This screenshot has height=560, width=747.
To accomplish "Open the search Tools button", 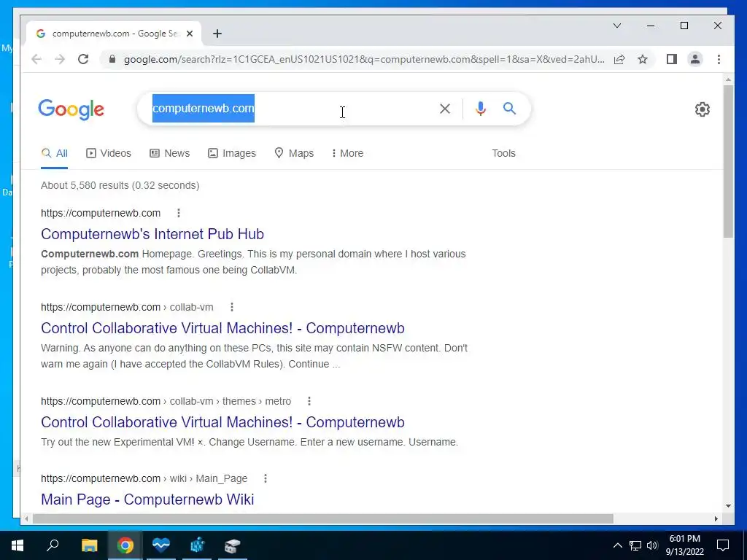I will pyautogui.click(x=503, y=153).
